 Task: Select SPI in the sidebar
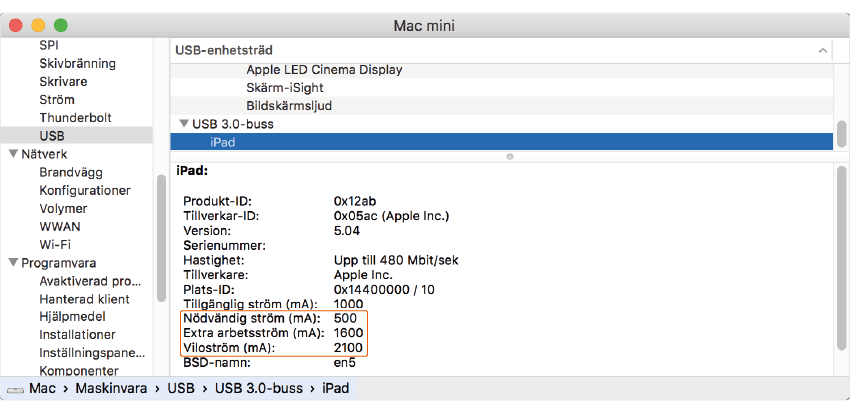49,46
